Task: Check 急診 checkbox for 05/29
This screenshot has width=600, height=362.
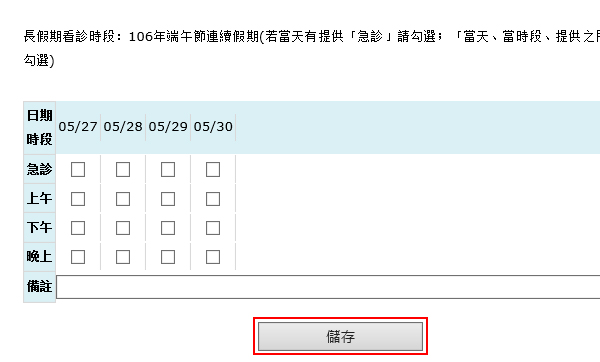Action: tap(168, 170)
